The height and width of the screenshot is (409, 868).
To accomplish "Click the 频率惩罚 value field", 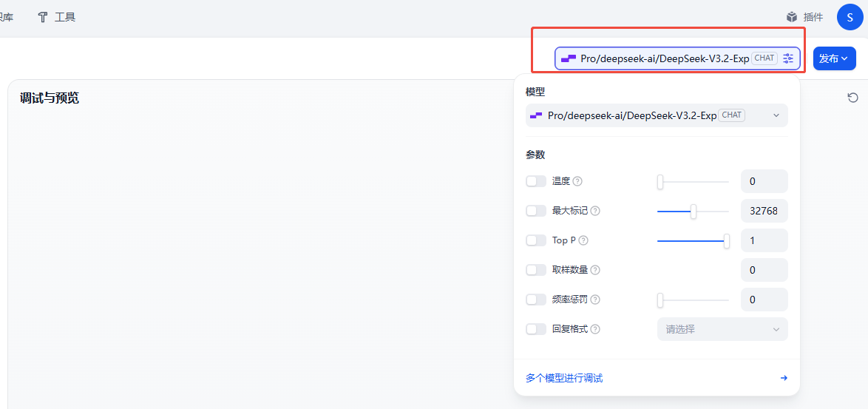I will (x=764, y=300).
